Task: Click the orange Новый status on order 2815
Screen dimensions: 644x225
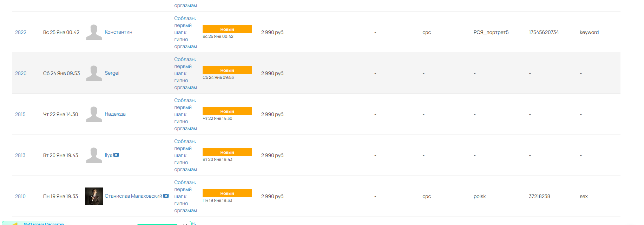Action: [227, 111]
